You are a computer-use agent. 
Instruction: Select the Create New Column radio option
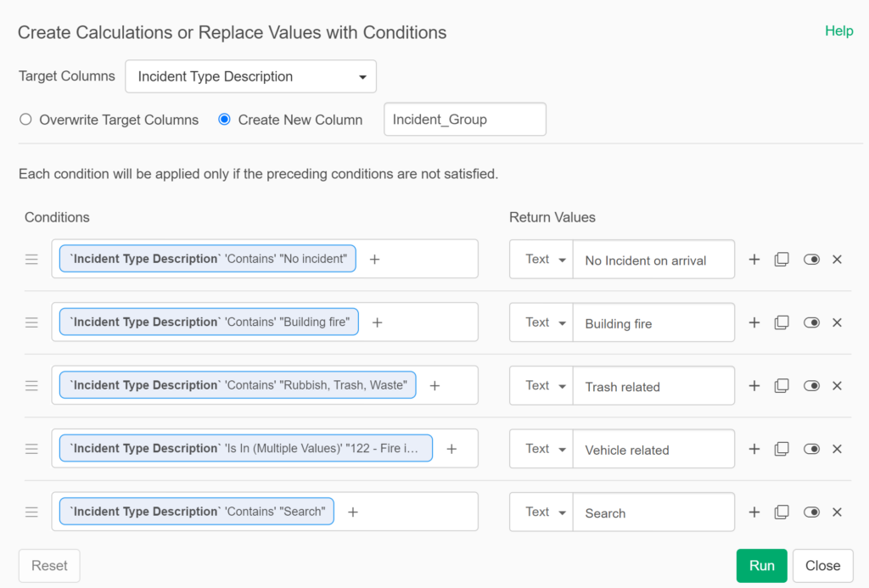(x=225, y=120)
